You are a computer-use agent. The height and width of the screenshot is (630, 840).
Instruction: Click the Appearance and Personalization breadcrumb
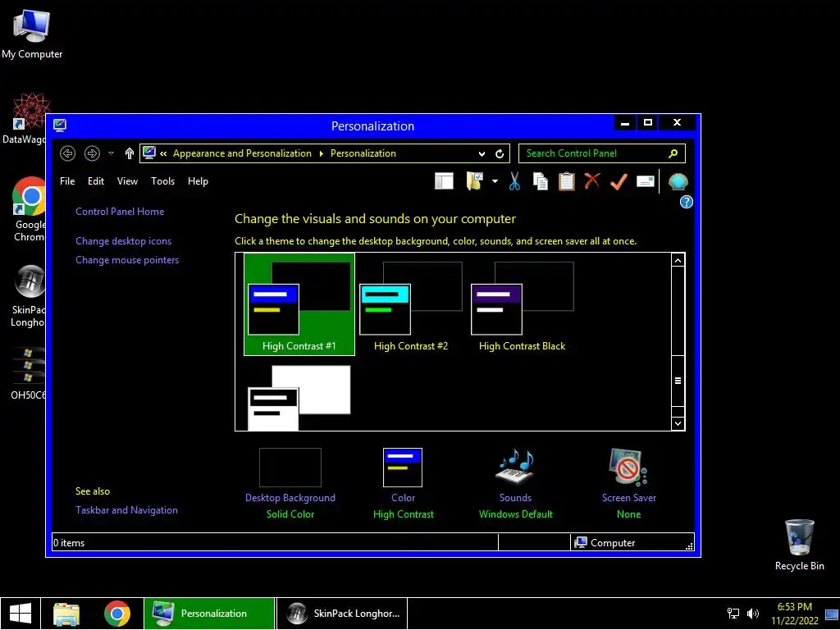pyautogui.click(x=242, y=153)
